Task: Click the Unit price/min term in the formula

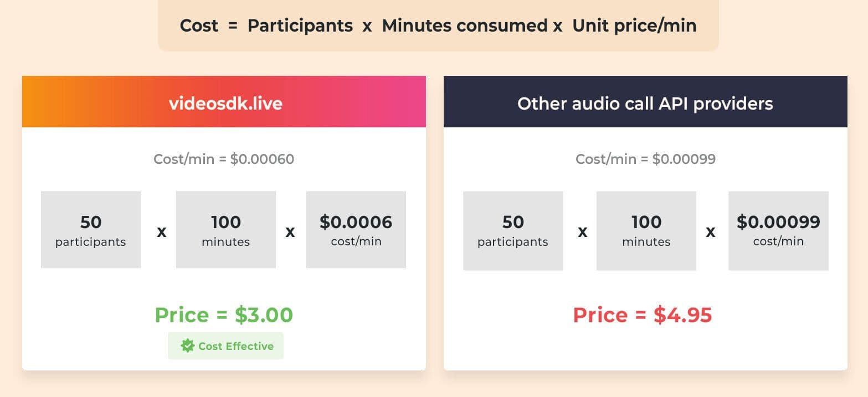Action: coord(634,25)
